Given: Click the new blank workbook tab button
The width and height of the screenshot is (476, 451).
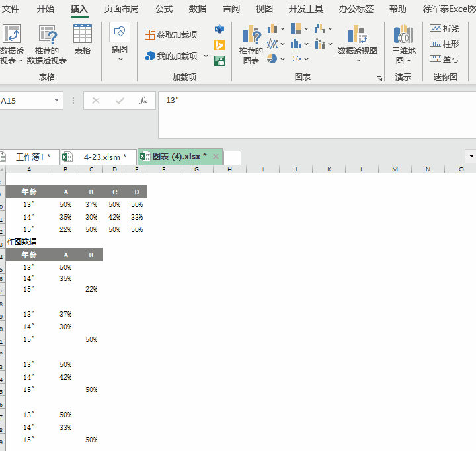Looking at the screenshot, I should (232, 157).
